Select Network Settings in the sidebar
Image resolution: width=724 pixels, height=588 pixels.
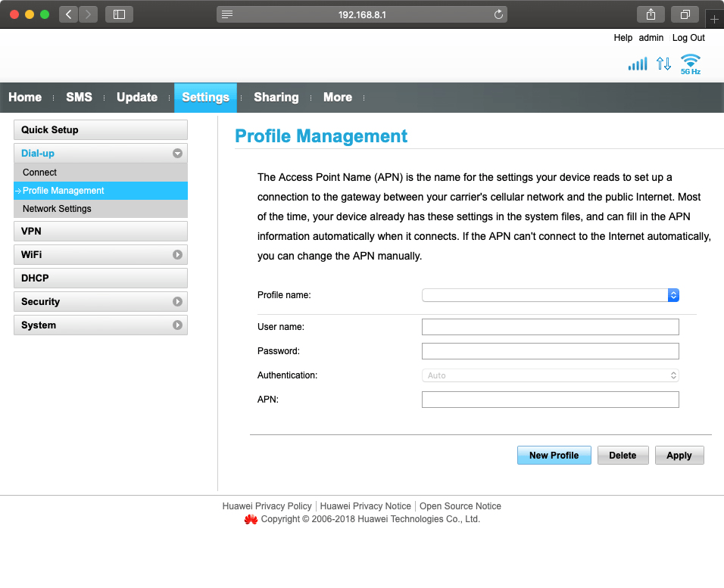pos(57,209)
